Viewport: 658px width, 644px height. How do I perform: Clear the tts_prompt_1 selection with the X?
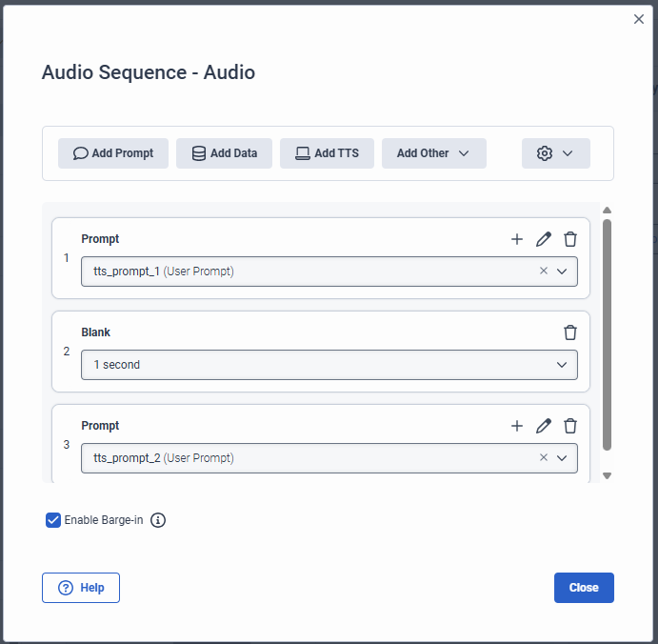coord(544,271)
